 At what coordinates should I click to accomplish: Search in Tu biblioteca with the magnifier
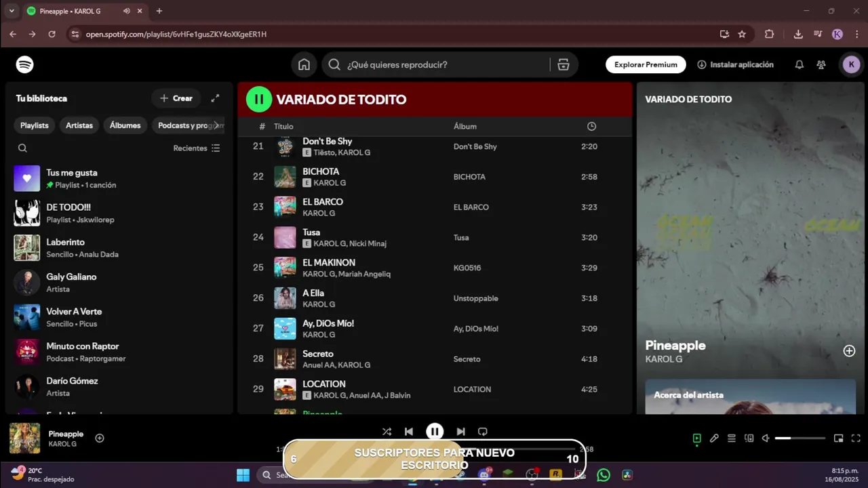click(22, 148)
